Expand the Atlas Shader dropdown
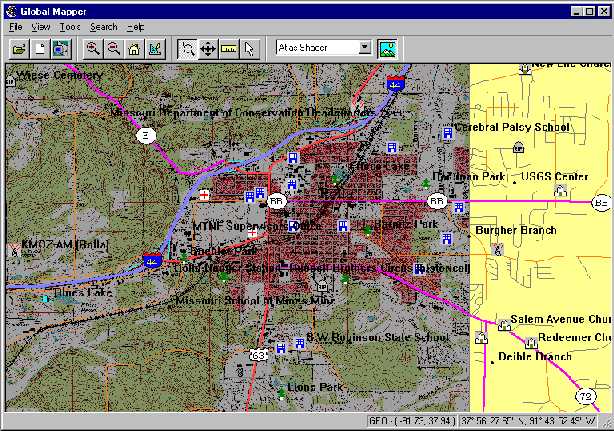The image size is (614, 431). point(365,48)
